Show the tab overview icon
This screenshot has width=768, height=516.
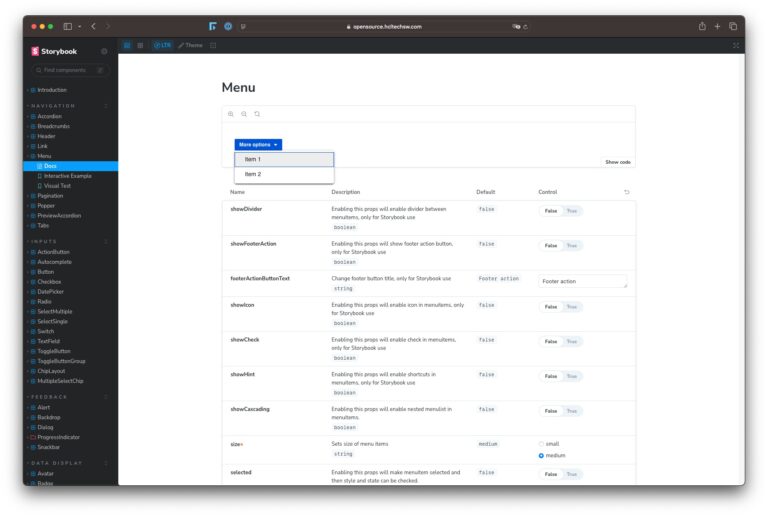click(x=733, y=26)
